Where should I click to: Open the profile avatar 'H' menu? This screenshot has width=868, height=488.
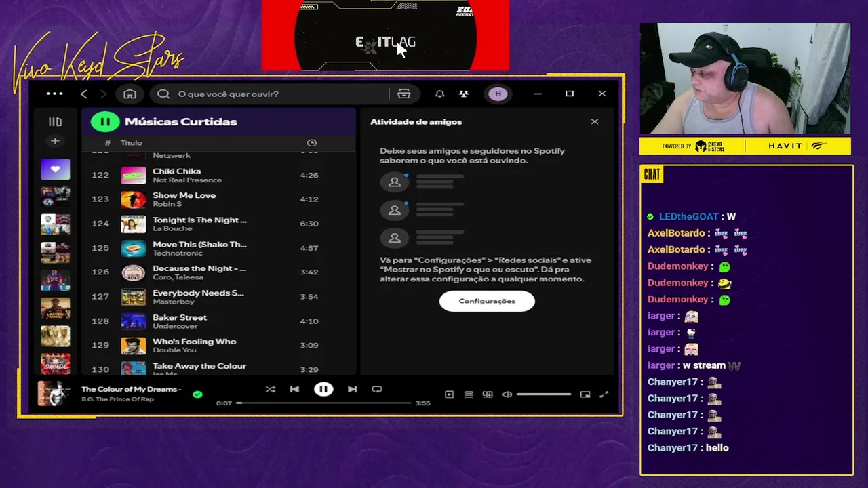tap(498, 94)
